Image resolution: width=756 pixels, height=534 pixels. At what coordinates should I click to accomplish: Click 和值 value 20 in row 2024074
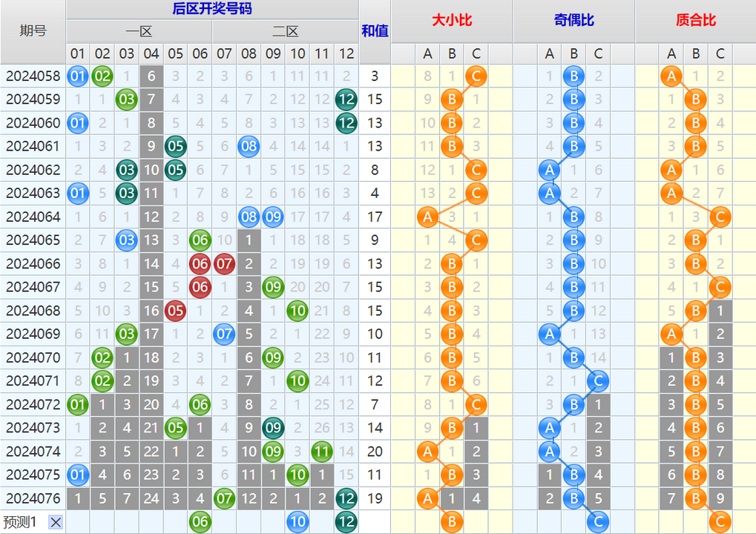pos(375,452)
